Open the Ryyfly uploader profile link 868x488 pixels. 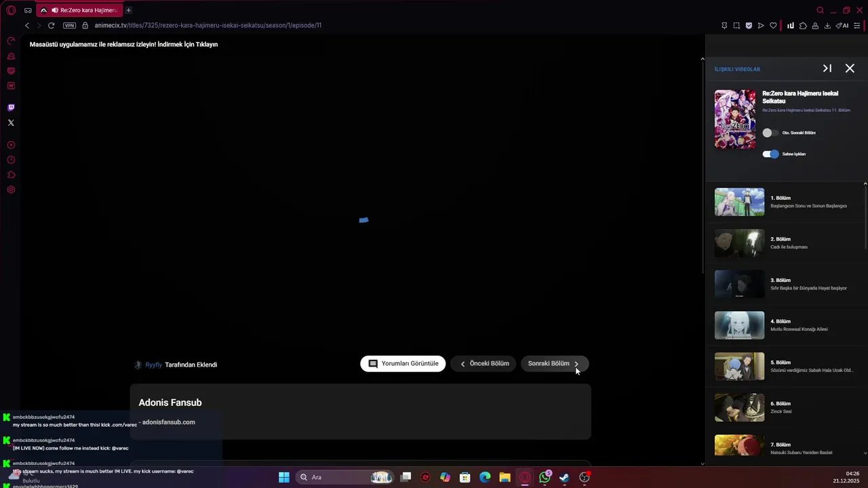pos(154,365)
